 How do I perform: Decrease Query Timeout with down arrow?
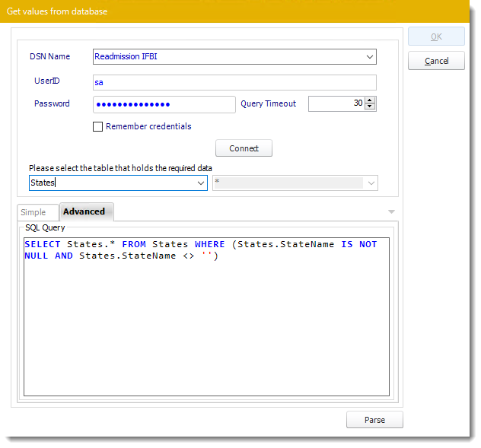pos(370,106)
